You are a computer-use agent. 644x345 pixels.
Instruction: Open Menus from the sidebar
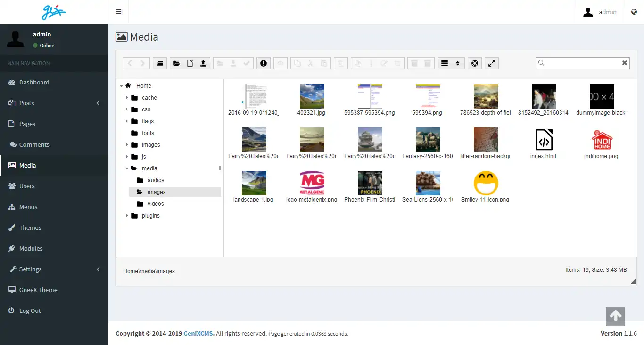54,207
